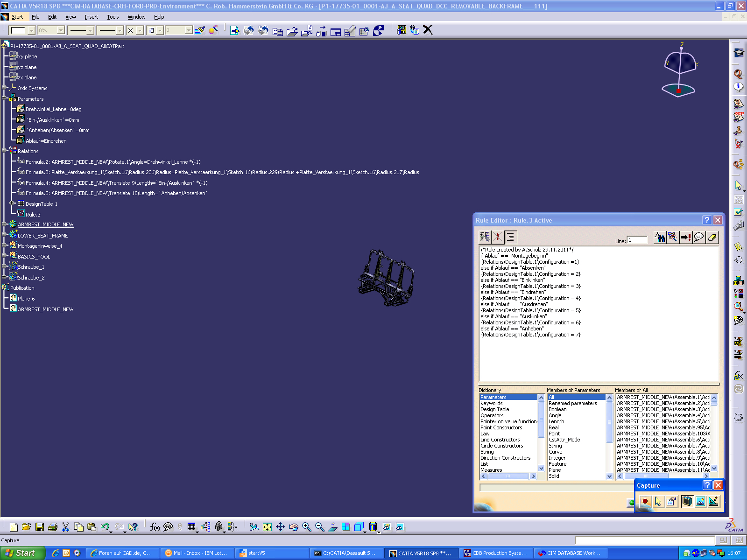Image resolution: width=747 pixels, height=560 pixels.
Task: Open the Edit menu
Action: [52, 17]
